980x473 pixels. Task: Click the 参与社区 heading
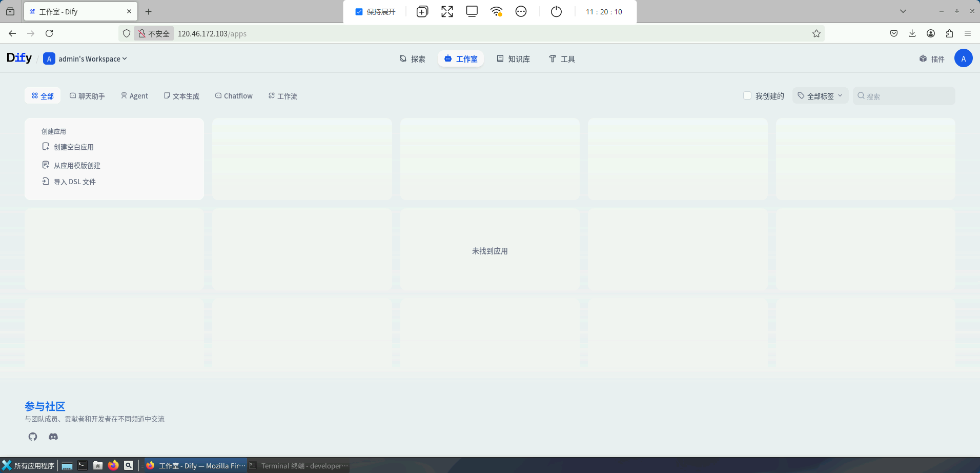[45, 406]
